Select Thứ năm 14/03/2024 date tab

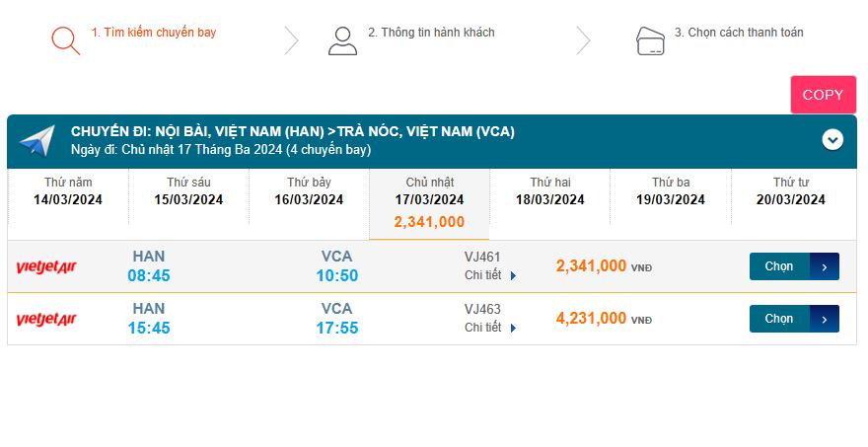(68, 191)
